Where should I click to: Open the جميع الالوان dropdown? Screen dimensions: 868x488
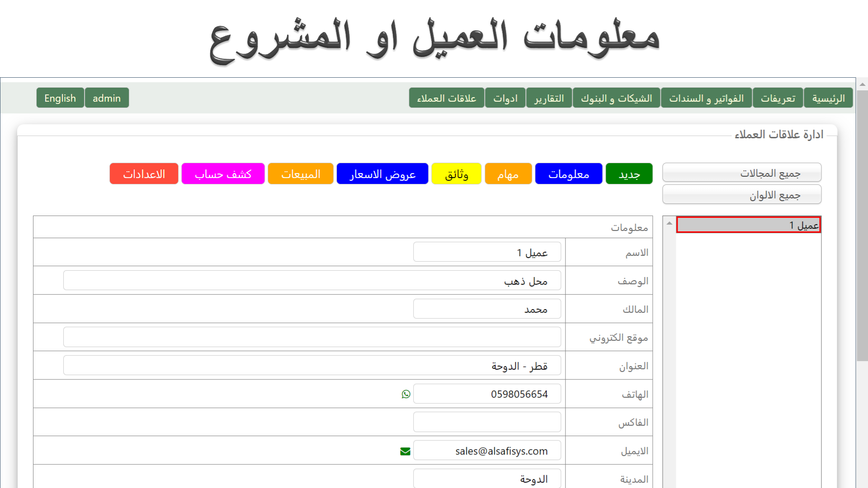pos(741,195)
